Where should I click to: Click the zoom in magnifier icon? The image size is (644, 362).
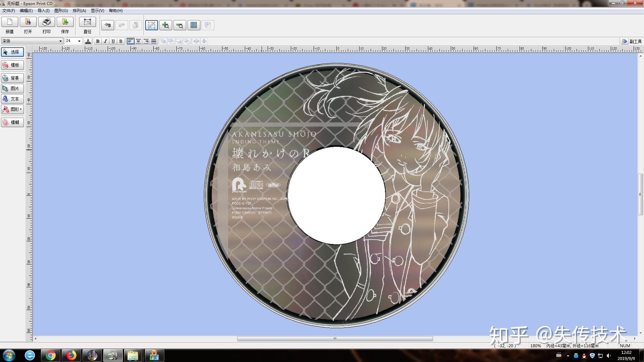[x=166, y=25]
